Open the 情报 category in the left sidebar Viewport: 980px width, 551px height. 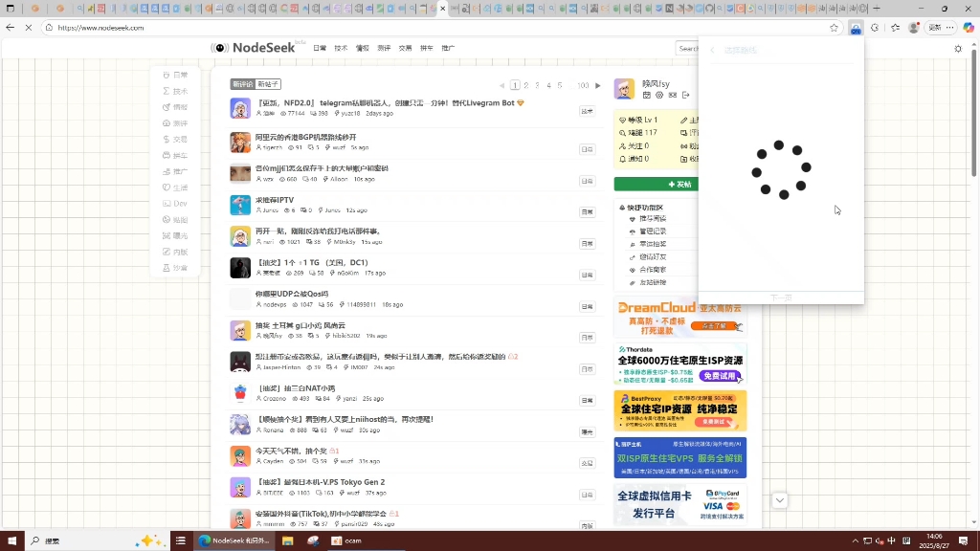tap(176, 107)
